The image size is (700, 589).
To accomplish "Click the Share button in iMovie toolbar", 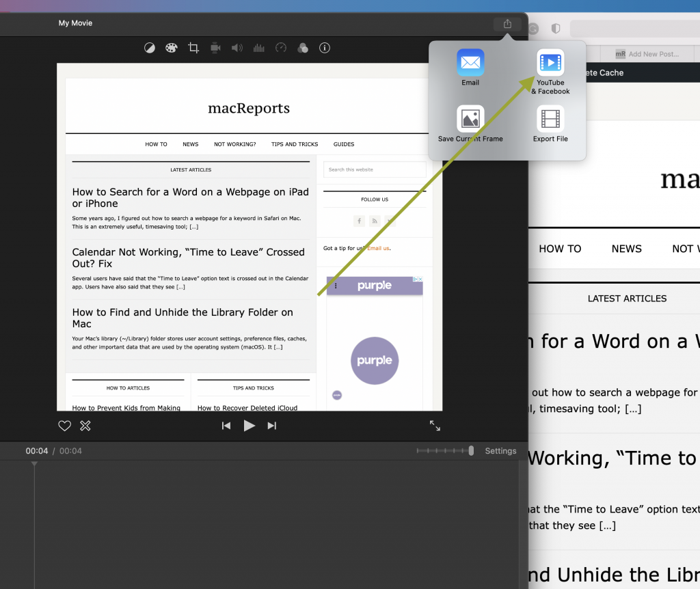I will pos(507,24).
